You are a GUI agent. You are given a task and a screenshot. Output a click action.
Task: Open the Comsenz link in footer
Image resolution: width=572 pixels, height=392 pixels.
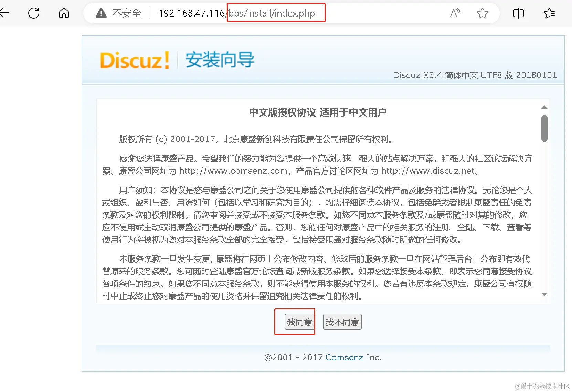pos(345,358)
